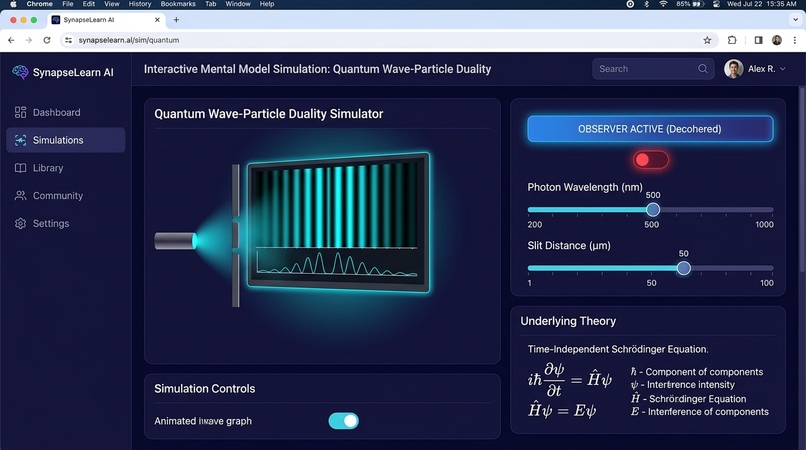Click the Slit Distance slider handle
The width and height of the screenshot is (806, 450).
(x=683, y=268)
